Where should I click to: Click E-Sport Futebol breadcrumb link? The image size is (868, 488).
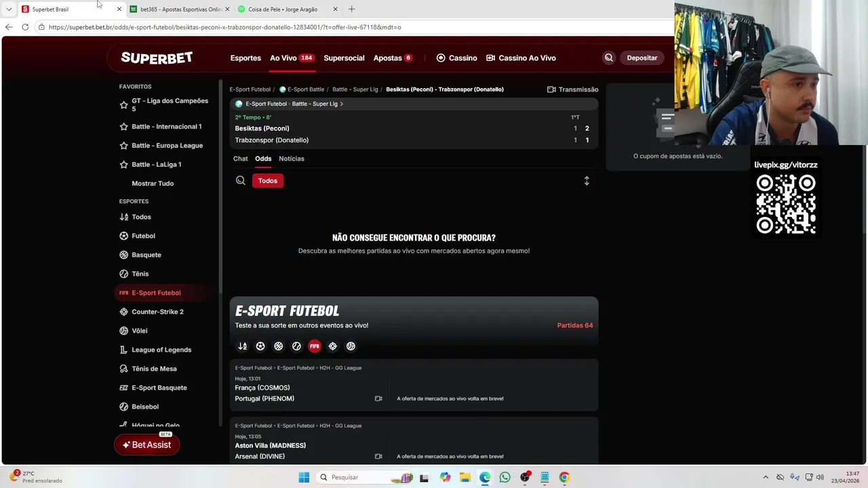coord(250,89)
